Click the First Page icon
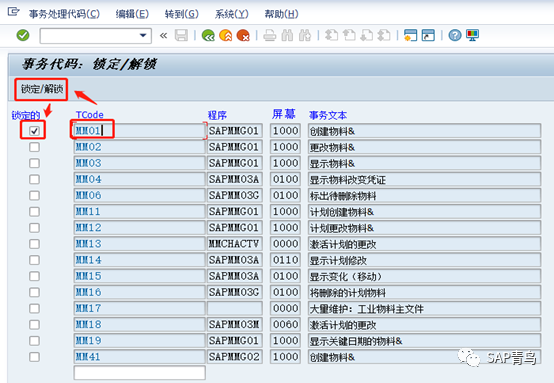 (331, 35)
